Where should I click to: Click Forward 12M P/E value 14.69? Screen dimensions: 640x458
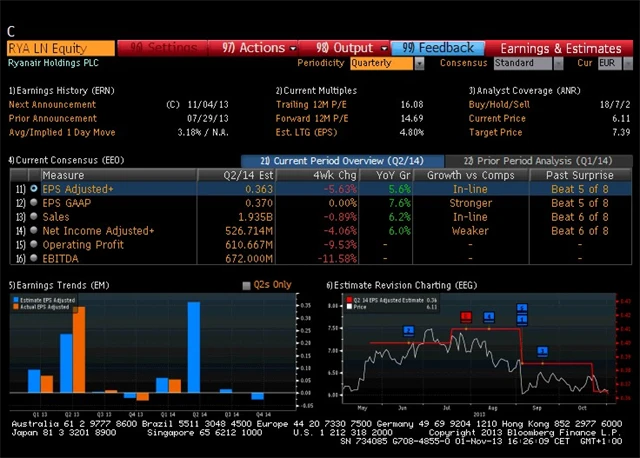pyautogui.click(x=412, y=118)
